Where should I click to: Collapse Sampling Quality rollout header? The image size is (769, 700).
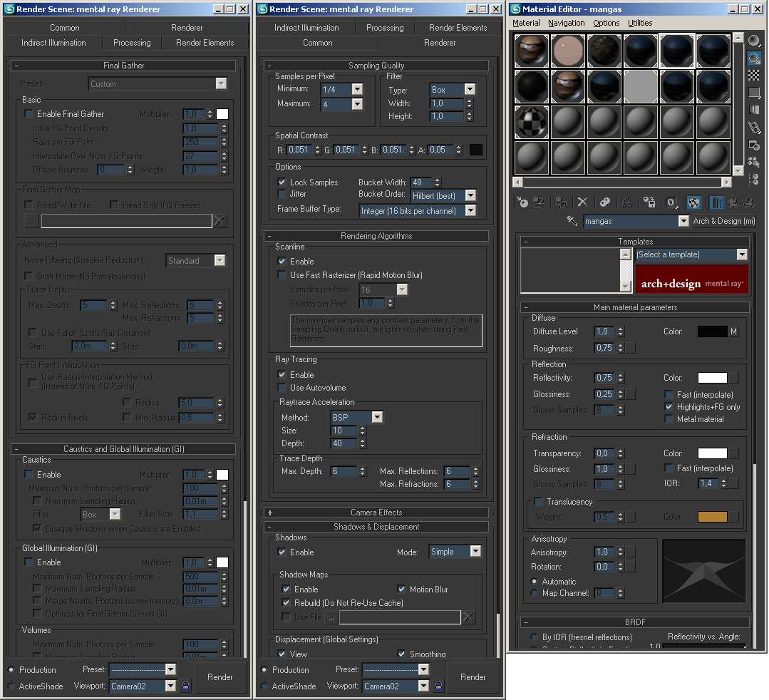(x=376, y=66)
